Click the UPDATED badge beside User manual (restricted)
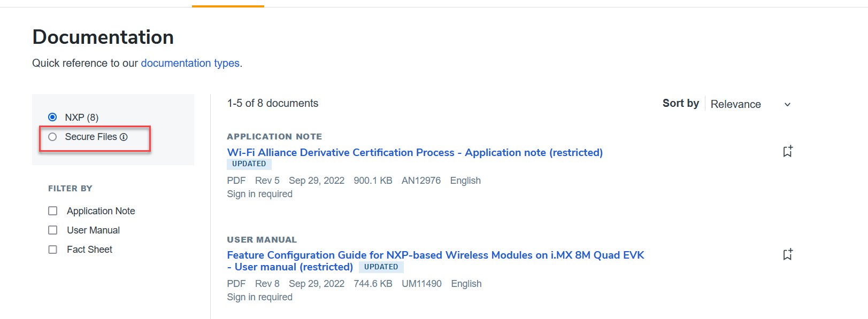The height and width of the screenshot is (319, 868). point(381,267)
